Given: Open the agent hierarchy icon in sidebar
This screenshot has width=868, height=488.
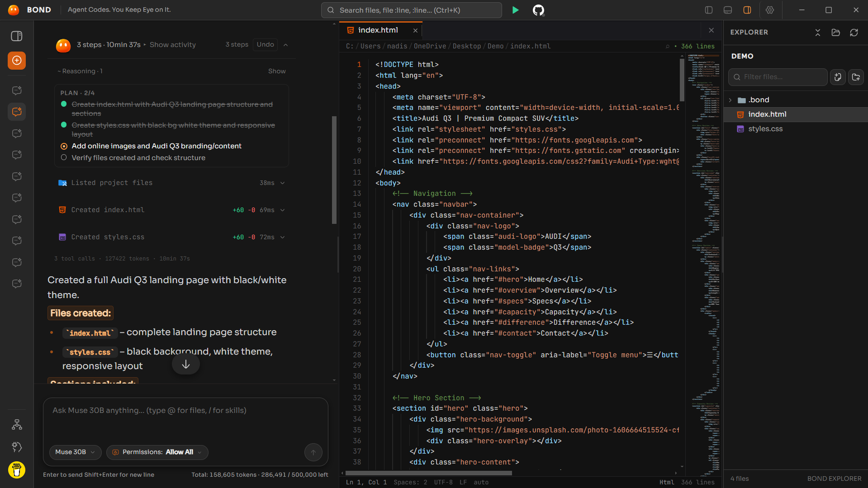Looking at the screenshot, I should [x=17, y=425].
